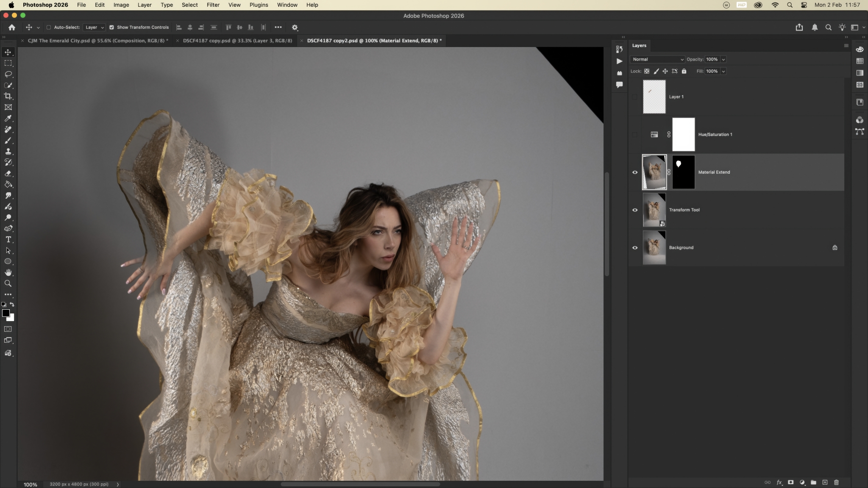Select the Hand tool
This screenshot has width=868, height=488.
point(8,272)
